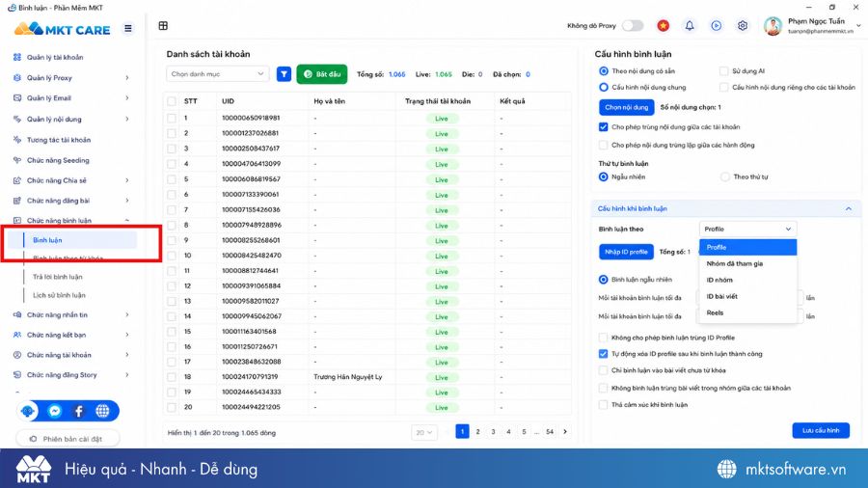Click the green Bắt đầu button
Viewport: 868px width, 488px height.
(321, 74)
